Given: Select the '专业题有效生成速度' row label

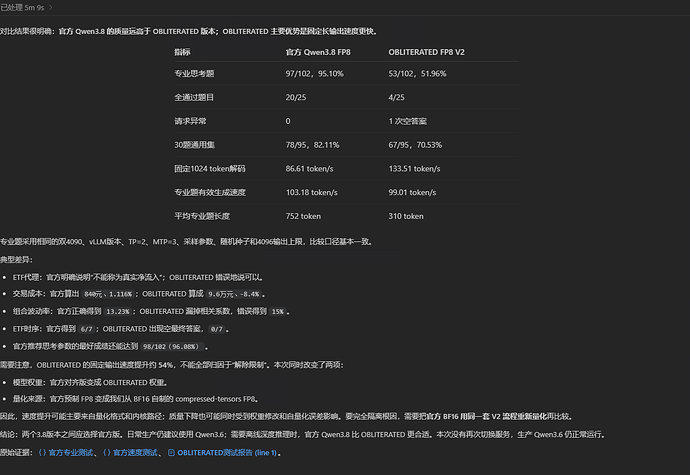Looking at the screenshot, I should (x=210, y=192).
